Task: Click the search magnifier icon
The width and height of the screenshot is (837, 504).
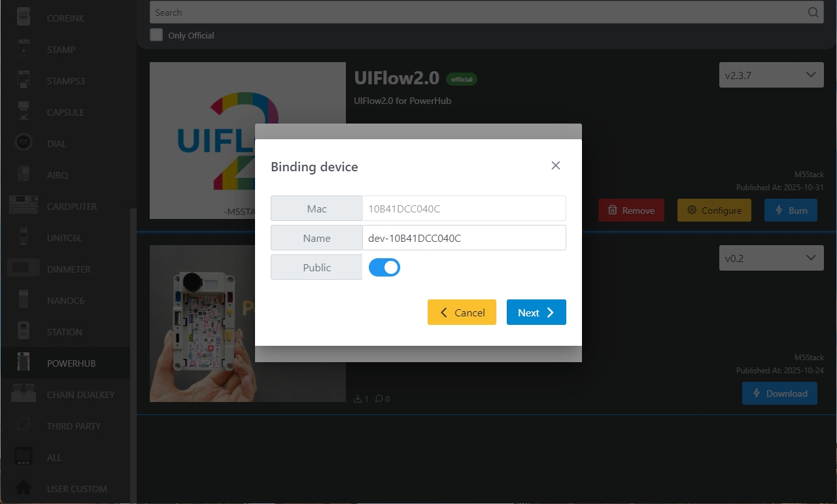Action: point(813,12)
